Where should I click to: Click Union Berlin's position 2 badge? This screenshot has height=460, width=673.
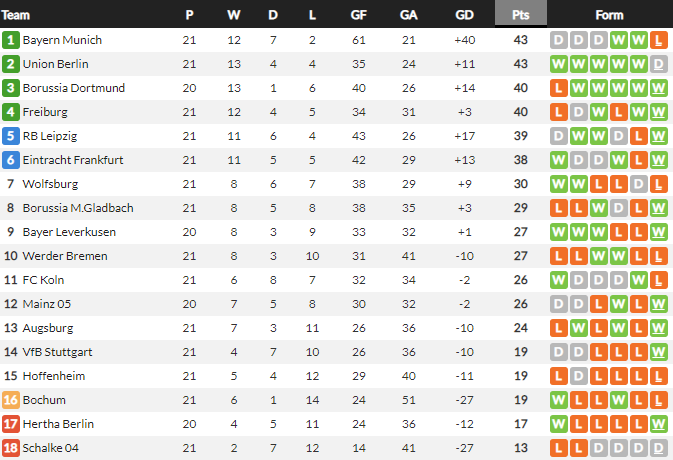[11, 64]
